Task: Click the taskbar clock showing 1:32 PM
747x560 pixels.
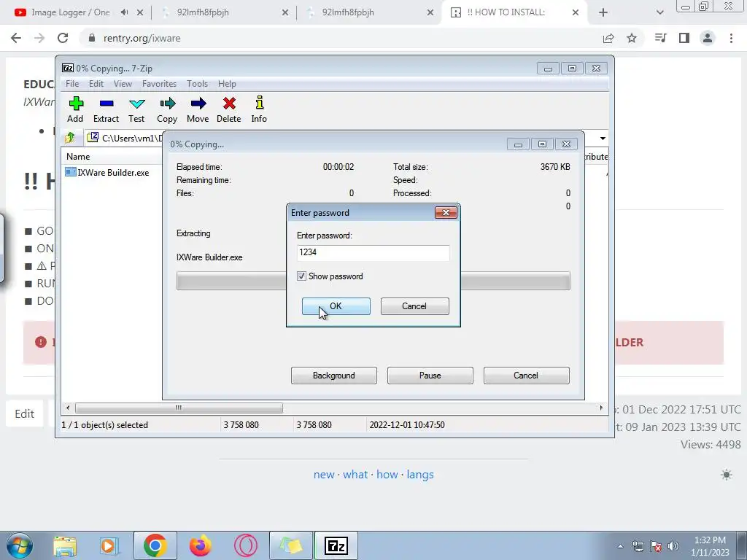Action: (710, 546)
